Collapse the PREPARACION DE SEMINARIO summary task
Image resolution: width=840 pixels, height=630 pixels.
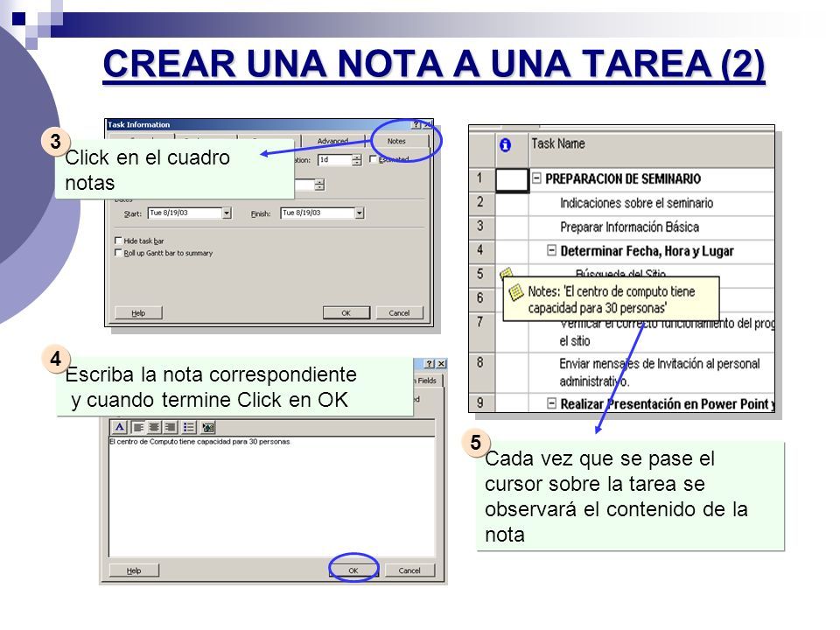click(x=536, y=178)
